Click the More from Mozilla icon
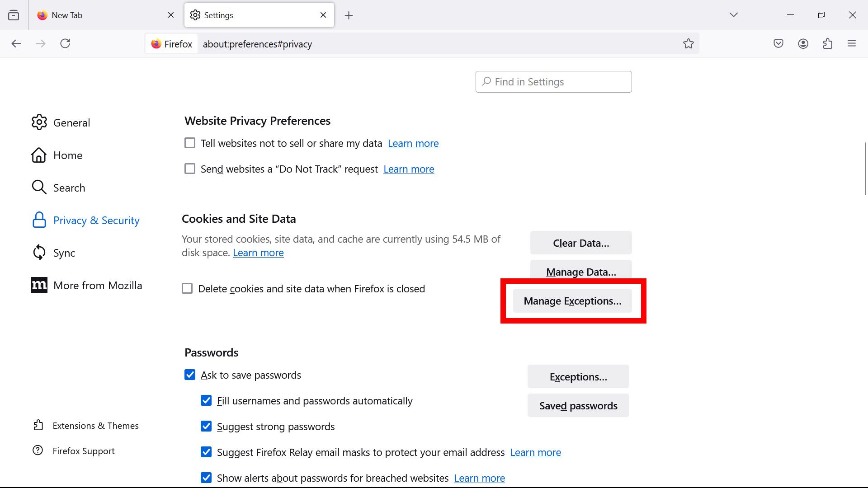The height and width of the screenshot is (488, 868). (39, 285)
